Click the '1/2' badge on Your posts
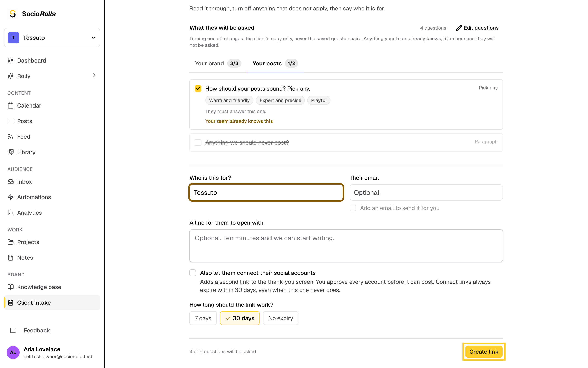 tap(291, 63)
